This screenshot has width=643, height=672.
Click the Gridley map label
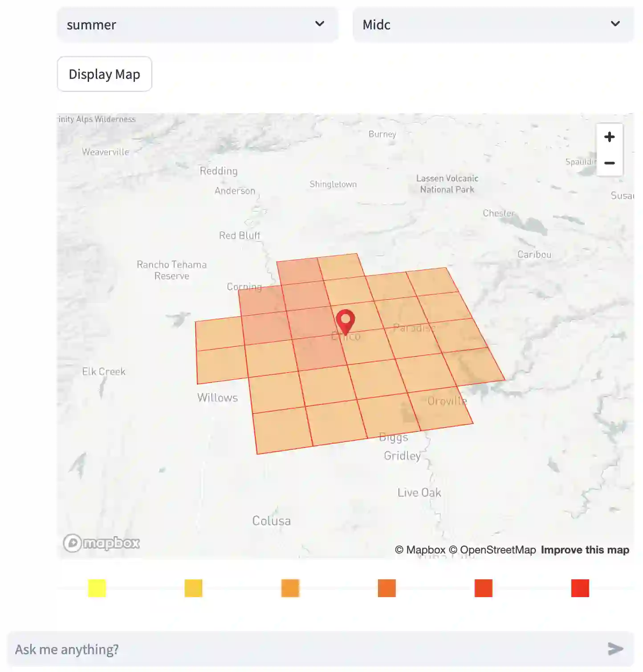(x=403, y=456)
